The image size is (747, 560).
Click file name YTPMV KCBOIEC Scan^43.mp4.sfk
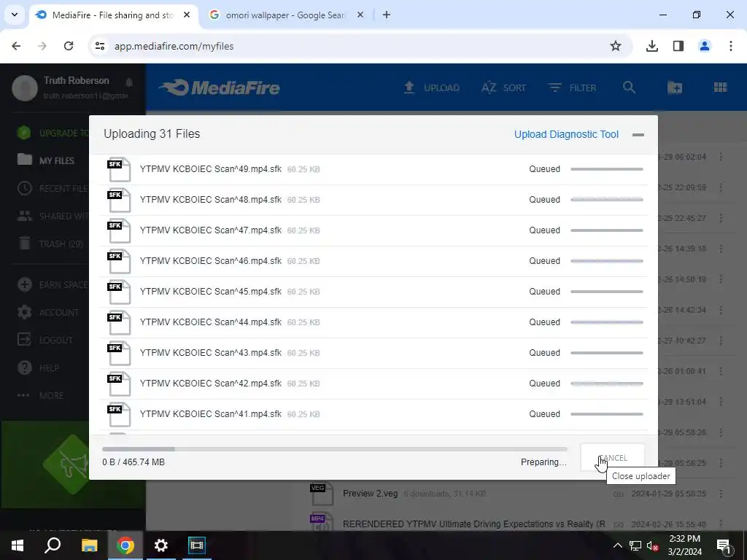(211, 353)
